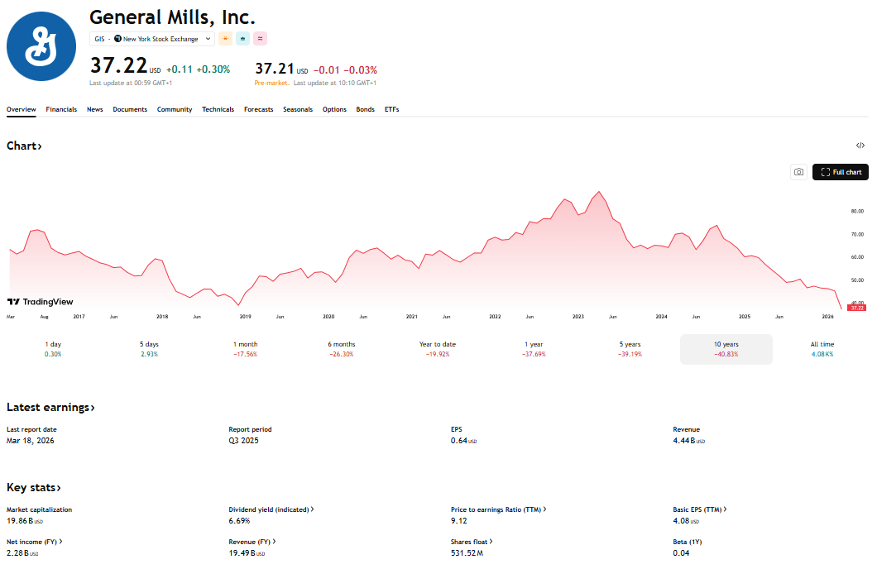Click the teal primary listing badge

(x=242, y=39)
